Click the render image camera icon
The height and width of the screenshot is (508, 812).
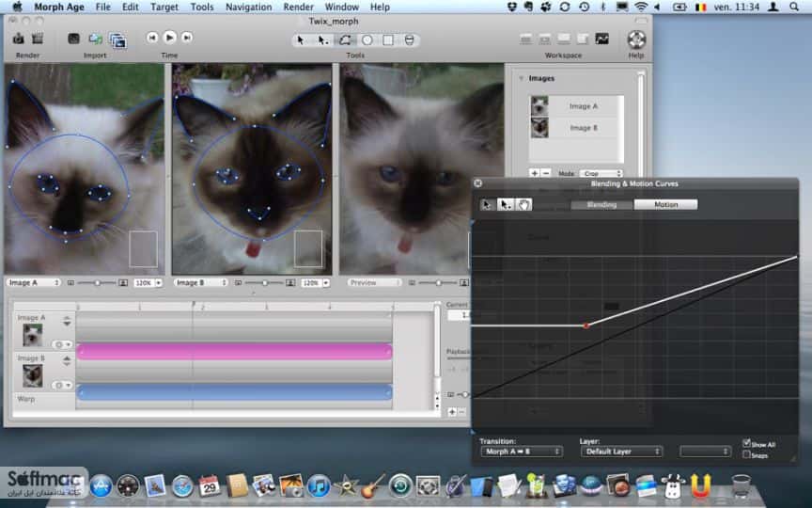[x=19, y=39]
